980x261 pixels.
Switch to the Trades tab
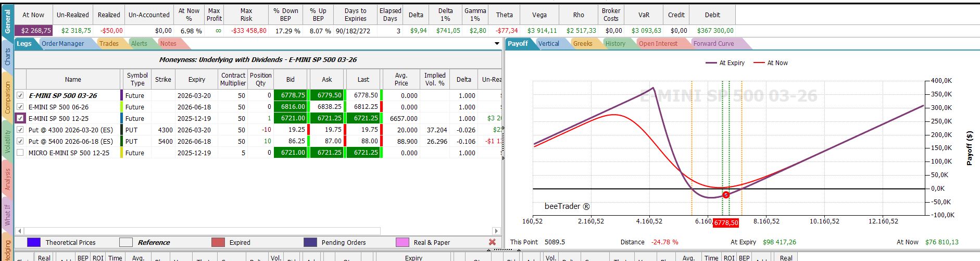tap(109, 44)
